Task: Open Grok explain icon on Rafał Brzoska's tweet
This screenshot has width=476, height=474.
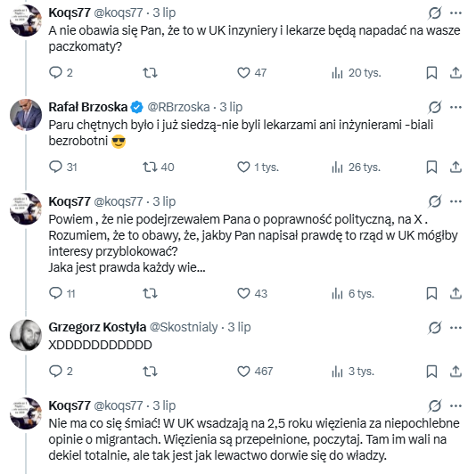Action: pyautogui.click(x=435, y=107)
